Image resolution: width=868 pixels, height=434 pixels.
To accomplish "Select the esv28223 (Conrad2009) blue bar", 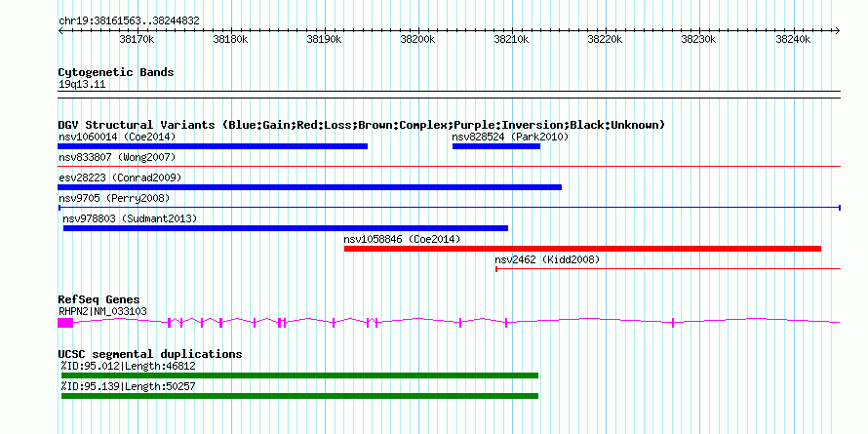I will click(309, 187).
